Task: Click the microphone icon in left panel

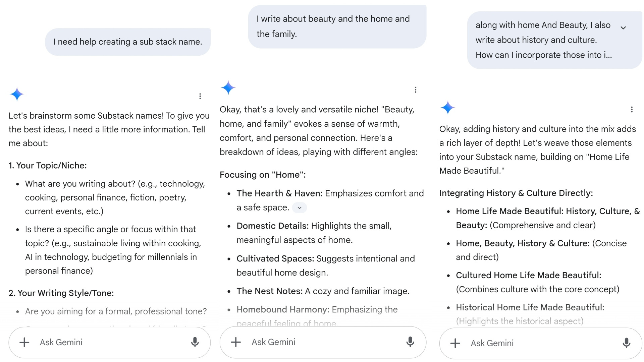Action: (195, 342)
